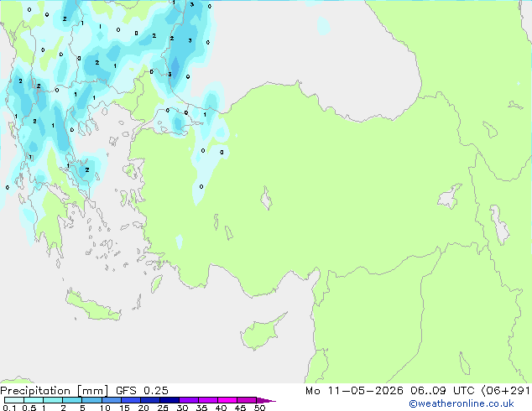Click the 25–30 mm dark navy swatch
532x411 pixels.
pyautogui.click(x=170, y=400)
